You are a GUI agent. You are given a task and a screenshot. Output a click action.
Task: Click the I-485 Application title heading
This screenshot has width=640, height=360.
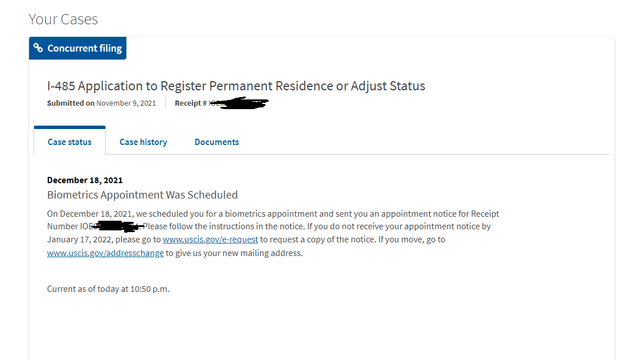point(236,86)
